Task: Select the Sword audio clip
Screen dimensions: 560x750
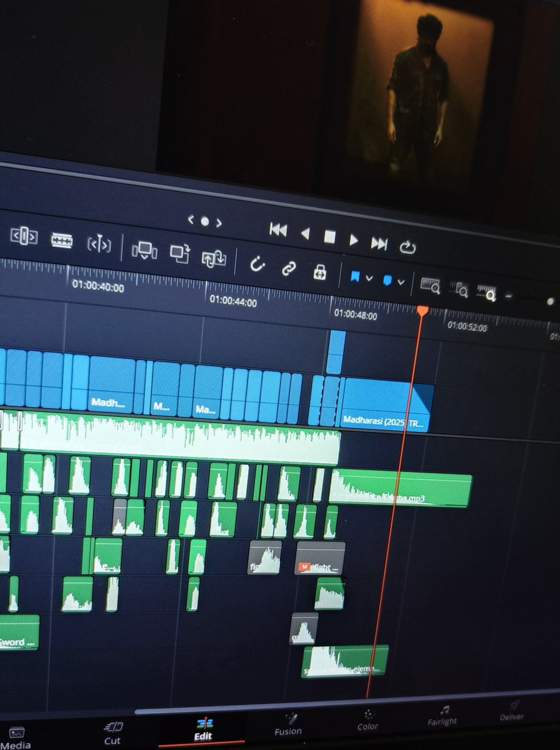Action: [19, 632]
